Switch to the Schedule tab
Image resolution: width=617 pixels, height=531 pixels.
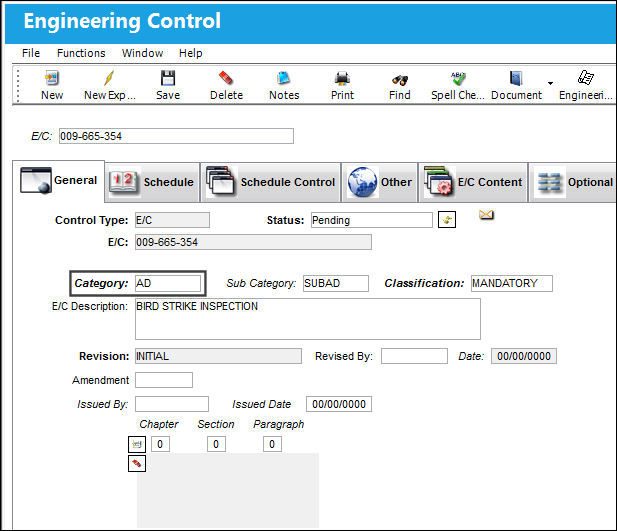tap(152, 182)
